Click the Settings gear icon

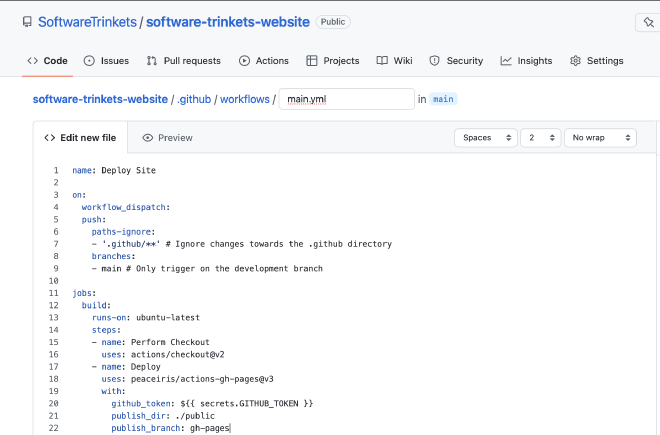coord(575,61)
